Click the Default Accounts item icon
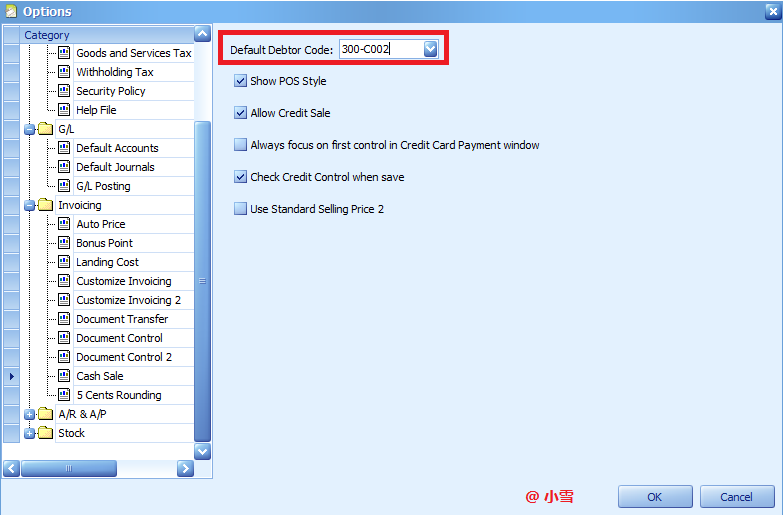783x515 pixels. pos(64,147)
